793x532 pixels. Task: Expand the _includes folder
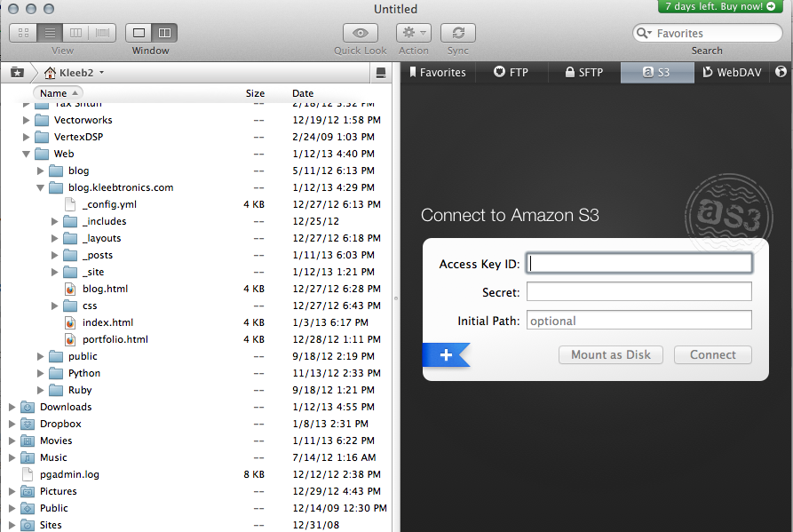tap(55, 221)
